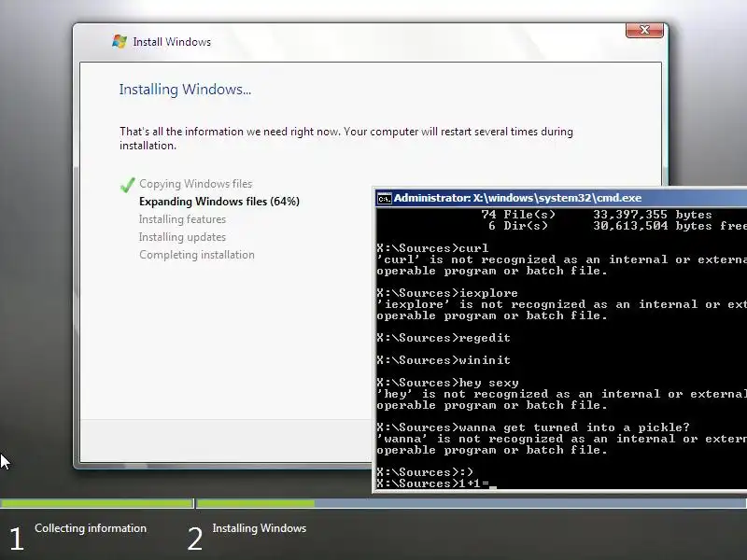Click the 'X:\Sources>wininit' command line

pos(444,360)
